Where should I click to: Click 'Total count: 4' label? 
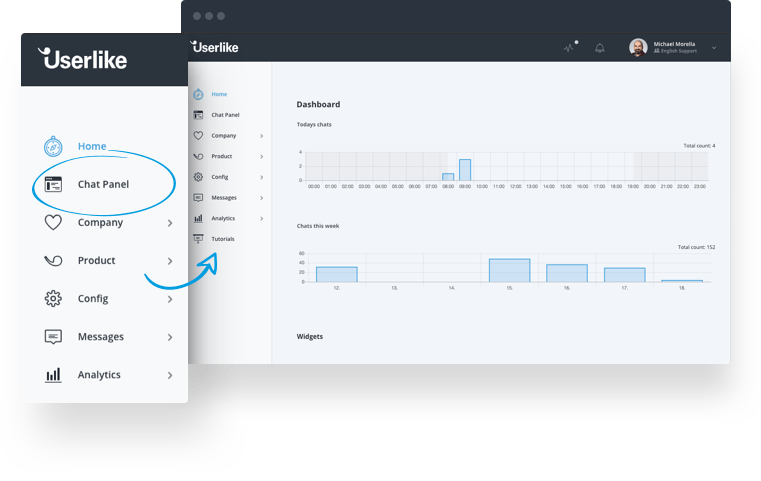point(699,146)
